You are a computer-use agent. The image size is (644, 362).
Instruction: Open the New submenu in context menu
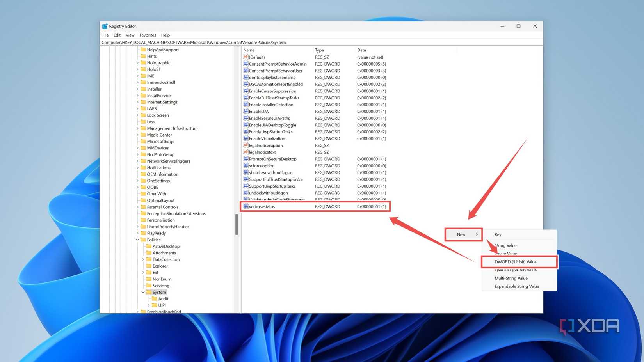[463, 234]
